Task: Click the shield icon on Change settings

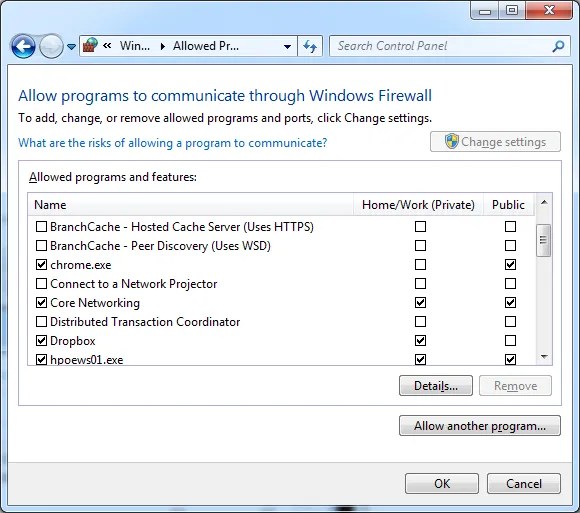Action: (x=451, y=141)
